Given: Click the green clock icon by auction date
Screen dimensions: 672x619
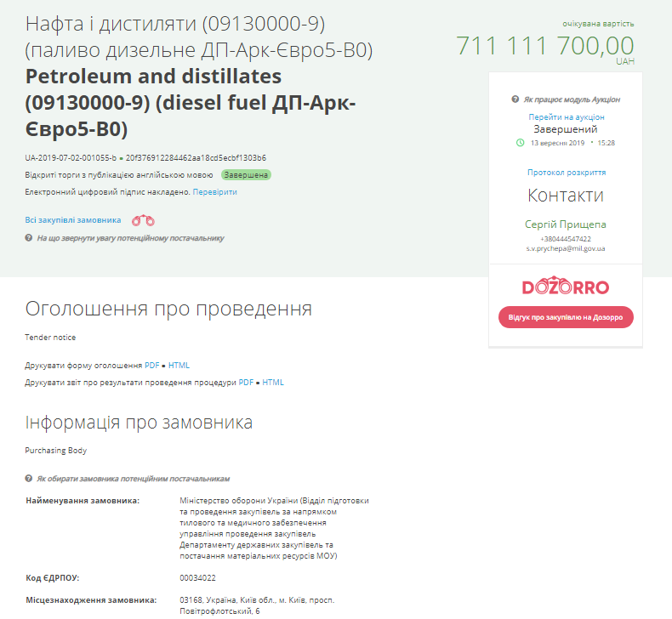Looking at the screenshot, I should [520, 143].
